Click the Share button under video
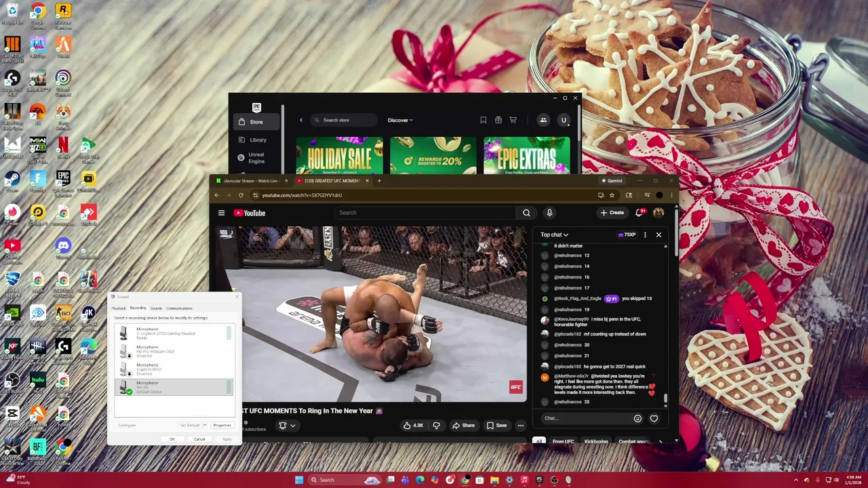This screenshot has width=868, height=488. 463,426
